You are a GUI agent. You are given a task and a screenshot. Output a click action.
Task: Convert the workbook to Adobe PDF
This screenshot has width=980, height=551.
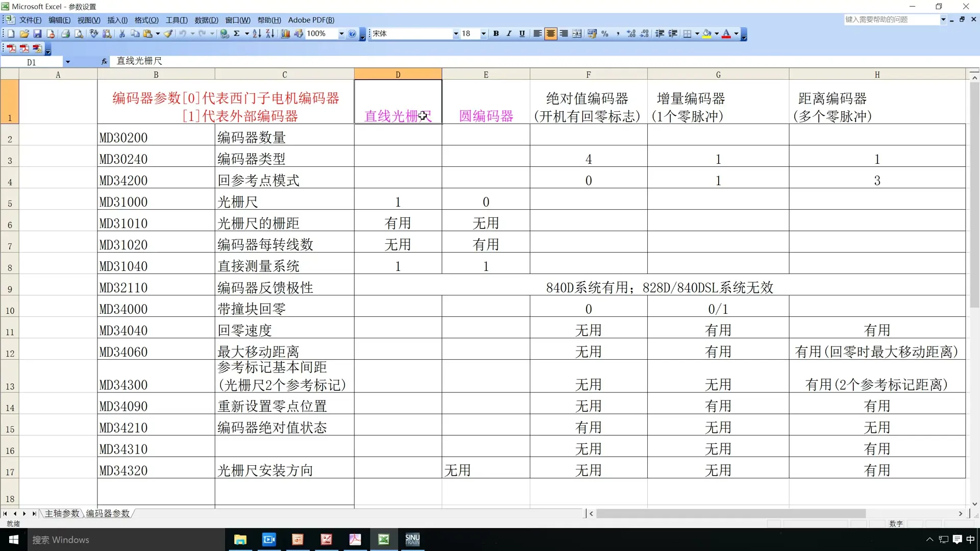point(11,49)
